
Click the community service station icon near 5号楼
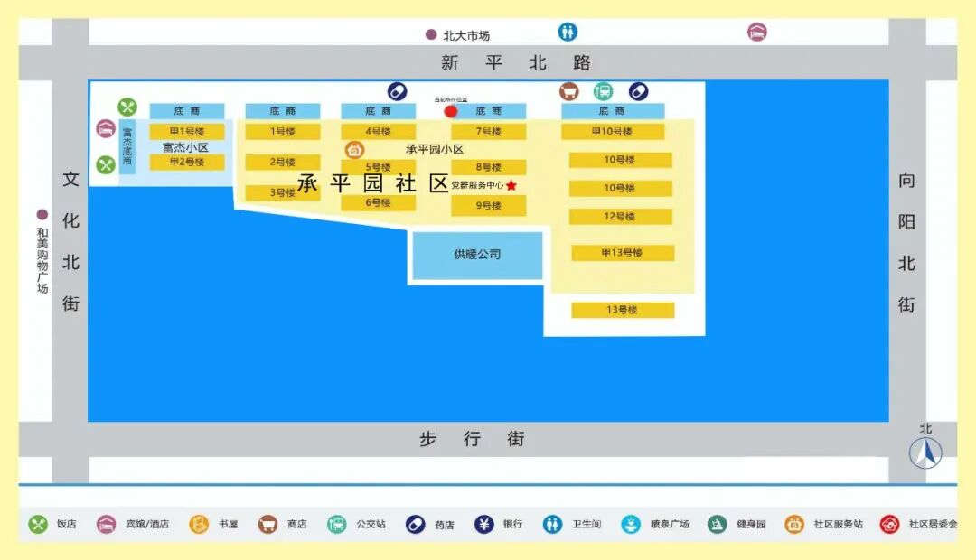[x=354, y=151]
